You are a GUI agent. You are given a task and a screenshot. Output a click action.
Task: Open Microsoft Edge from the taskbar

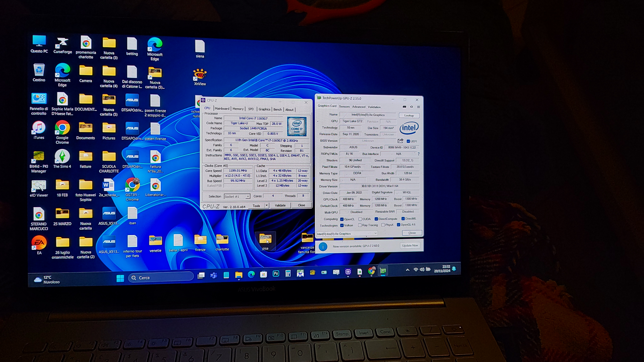pos(251,274)
